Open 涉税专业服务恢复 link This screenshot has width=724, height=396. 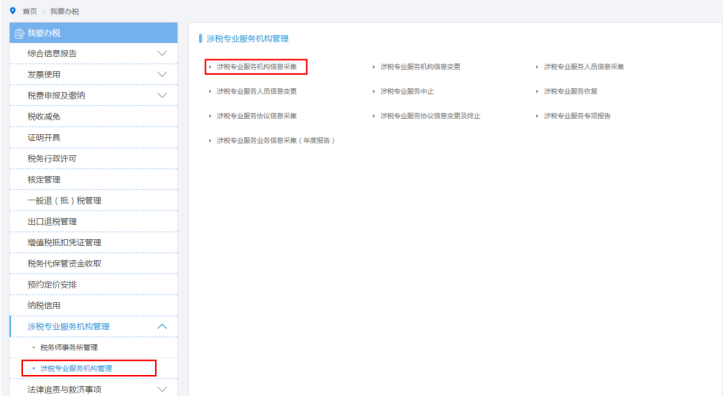click(571, 91)
